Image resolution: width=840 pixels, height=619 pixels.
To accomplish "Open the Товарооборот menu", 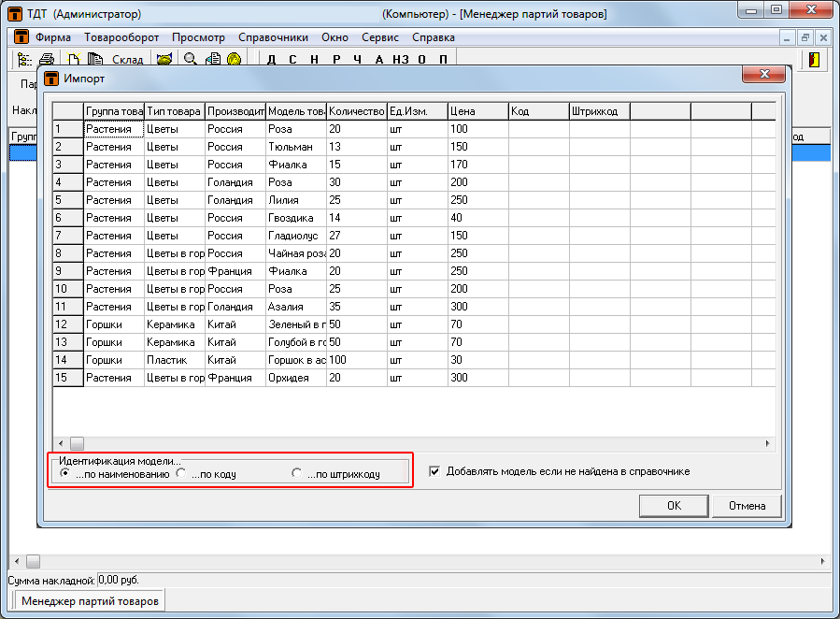I will [x=121, y=37].
